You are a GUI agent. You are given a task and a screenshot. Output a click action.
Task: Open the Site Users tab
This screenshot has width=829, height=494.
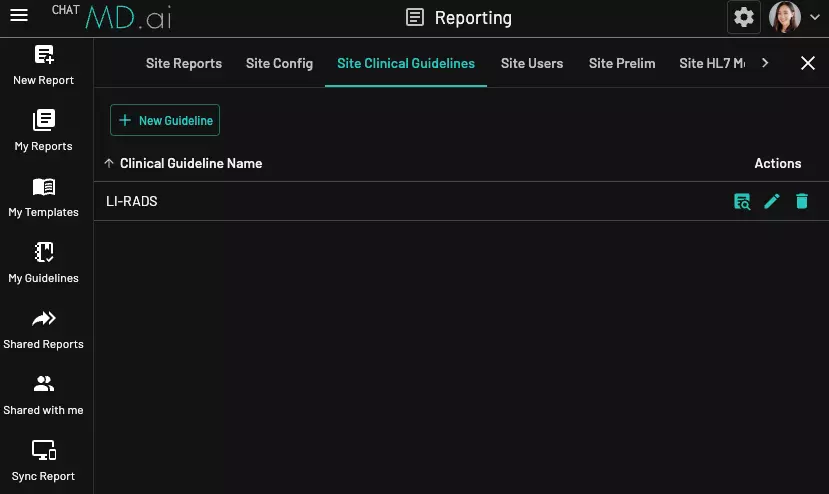(532, 63)
